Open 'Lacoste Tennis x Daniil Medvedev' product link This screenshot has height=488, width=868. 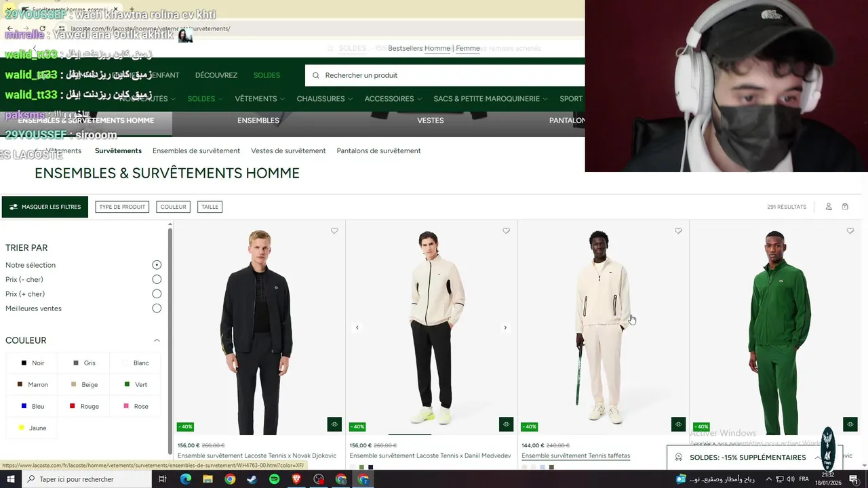(430, 455)
